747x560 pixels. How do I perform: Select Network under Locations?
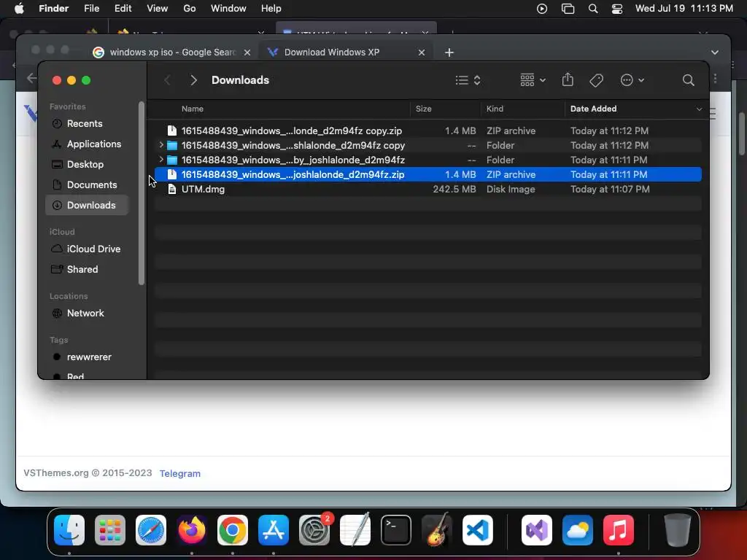point(86,314)
